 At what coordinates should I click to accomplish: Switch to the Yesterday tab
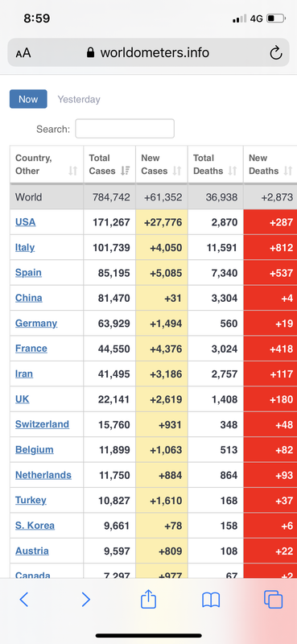pos(79,99)
